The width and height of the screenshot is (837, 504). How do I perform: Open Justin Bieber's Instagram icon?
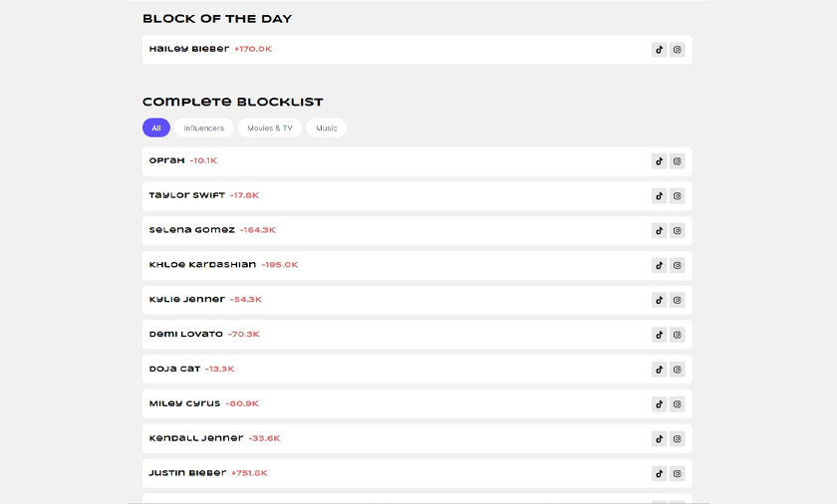677,474
